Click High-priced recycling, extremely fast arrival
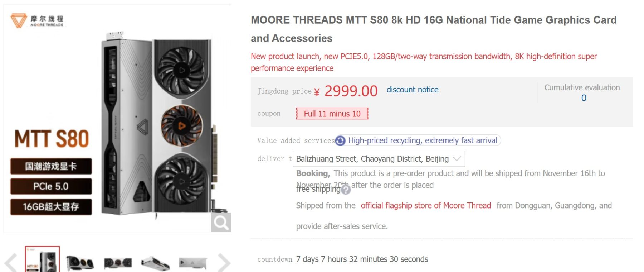This screenshot has height=272, width=644. [x=422, y=140]
